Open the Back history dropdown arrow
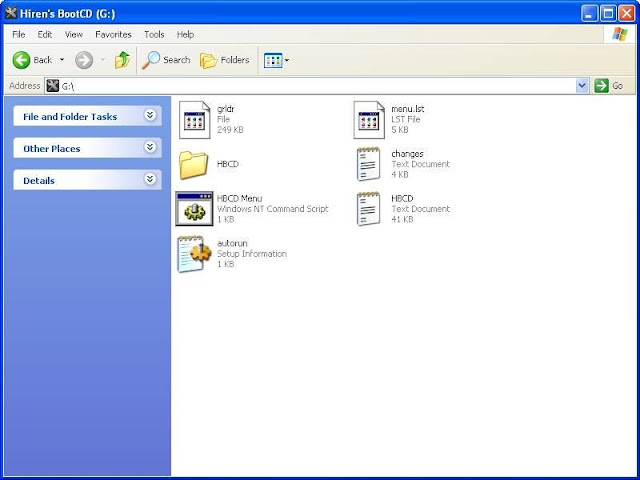Image resolution: width=640 pixels, height=480 pixels. click(62, 60)
